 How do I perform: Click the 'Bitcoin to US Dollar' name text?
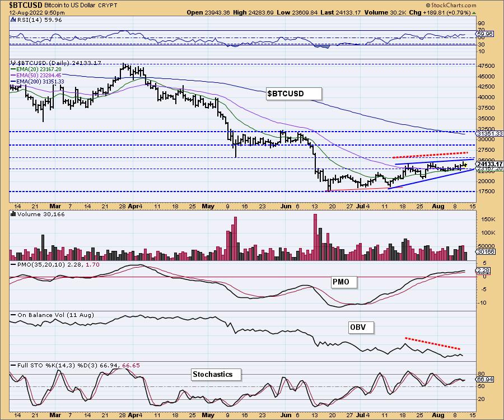69,6
